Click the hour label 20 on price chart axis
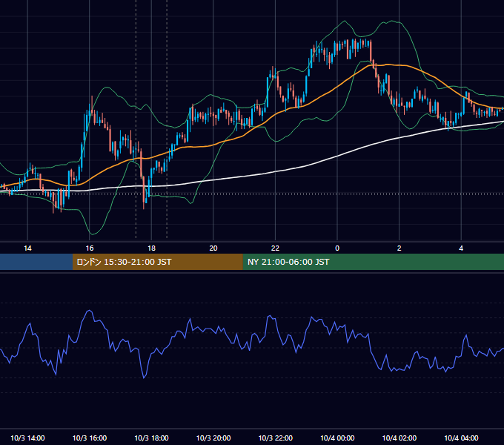 point(213,248)
